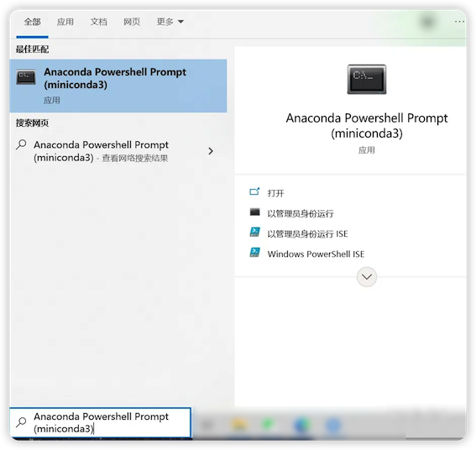
Task: Choose 以管理员身份运行 ISE
Action: (x=307, y=234)
